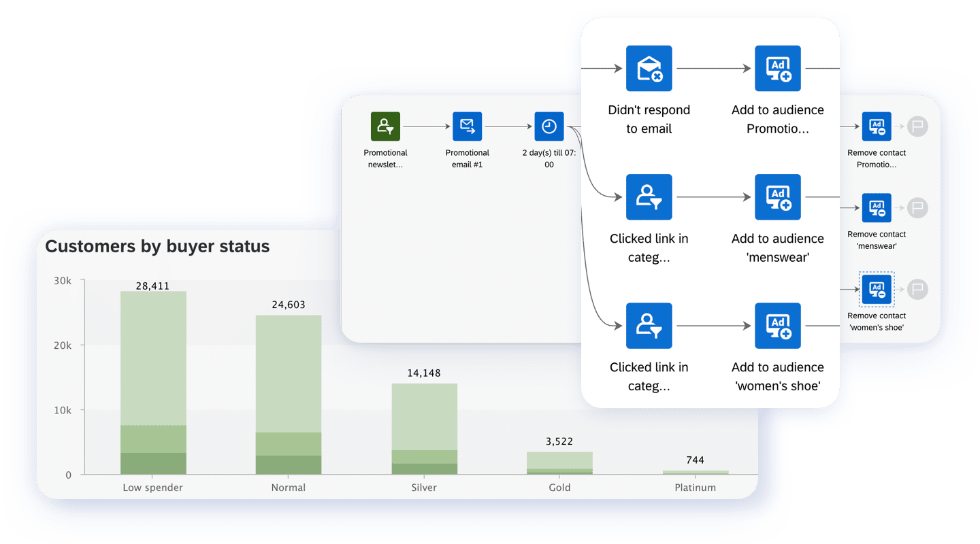Screen dimensions: 980x544
Task: Click the Promotional newslet... label
Action: pyautogui.click(x=385, y=158)
